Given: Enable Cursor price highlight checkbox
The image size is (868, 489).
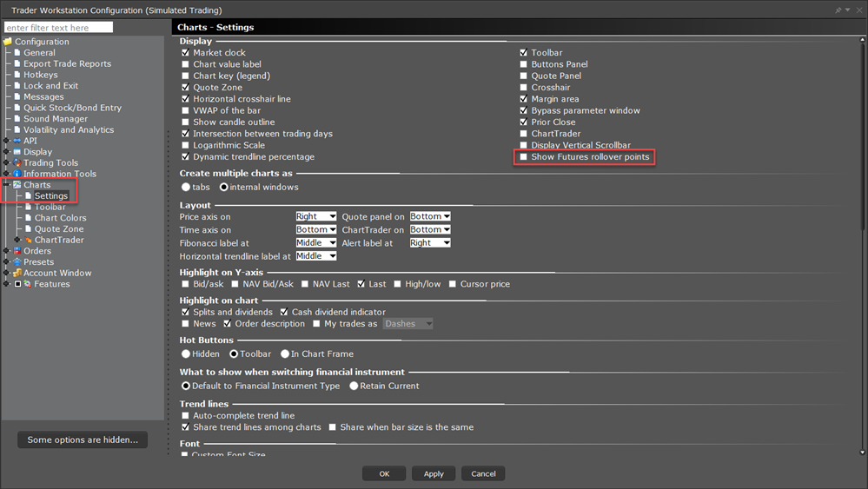Looking at the screenshot, I should pos(453,284).
